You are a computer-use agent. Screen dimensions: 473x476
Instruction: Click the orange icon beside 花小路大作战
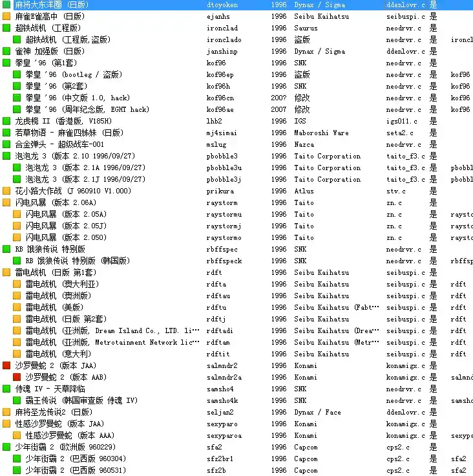[6, 191]
